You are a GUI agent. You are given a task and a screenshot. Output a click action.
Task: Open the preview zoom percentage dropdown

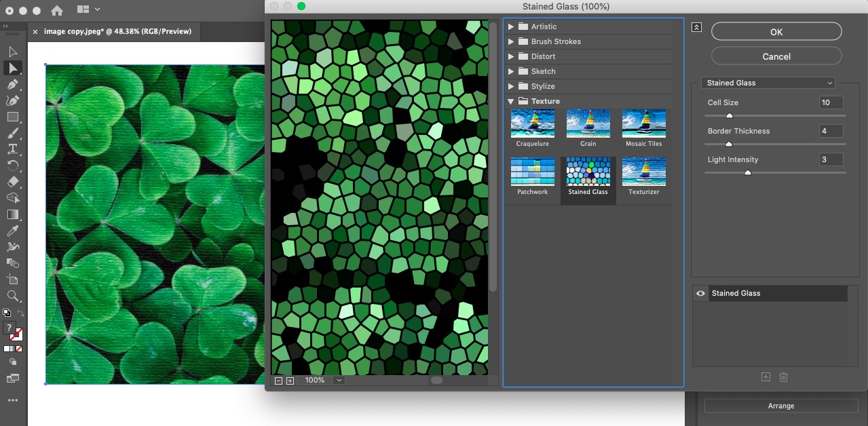tap(339, 381)
